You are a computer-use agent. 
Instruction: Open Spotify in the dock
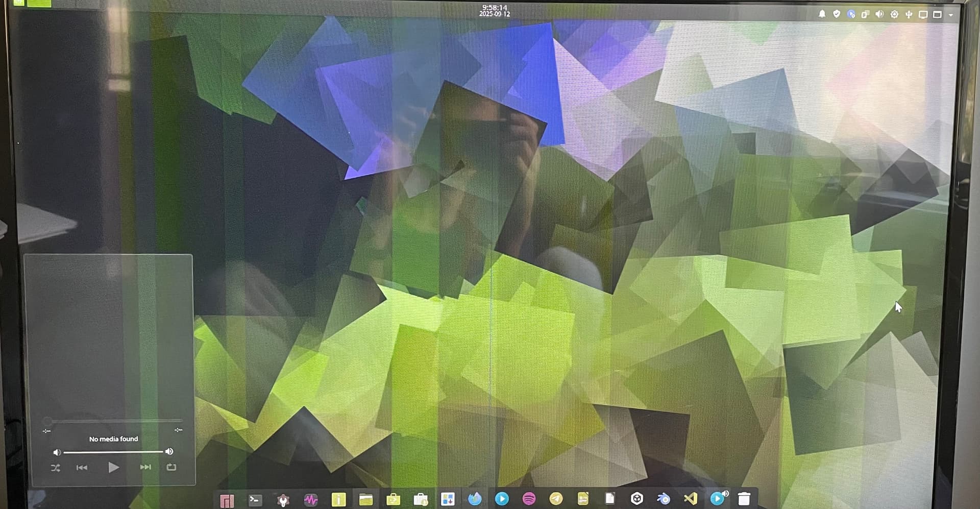point(529,499)
